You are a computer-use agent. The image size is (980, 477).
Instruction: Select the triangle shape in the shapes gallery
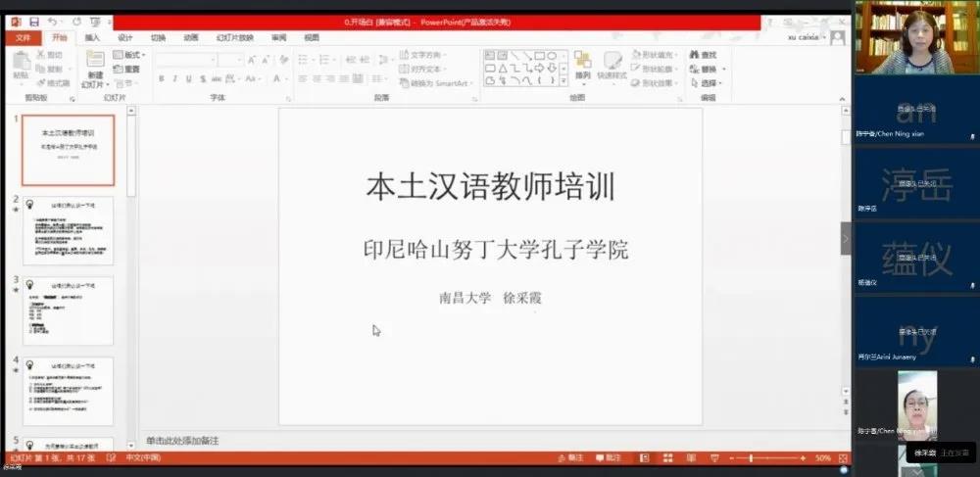(503, 68)
